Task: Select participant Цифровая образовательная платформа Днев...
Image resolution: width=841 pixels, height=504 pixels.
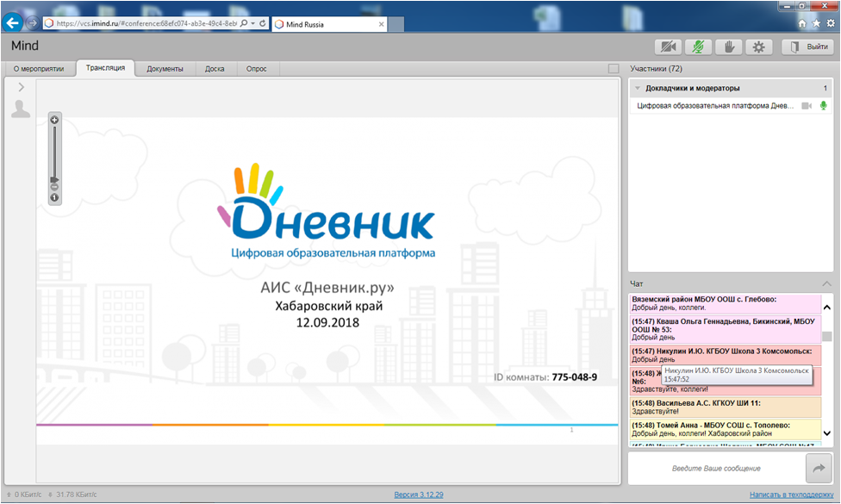Action: point(715,106)
